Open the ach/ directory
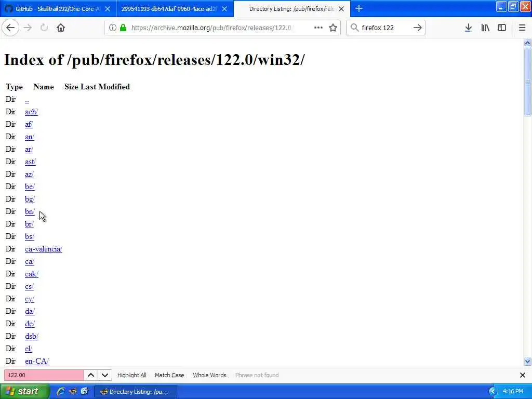 (31, 112)
